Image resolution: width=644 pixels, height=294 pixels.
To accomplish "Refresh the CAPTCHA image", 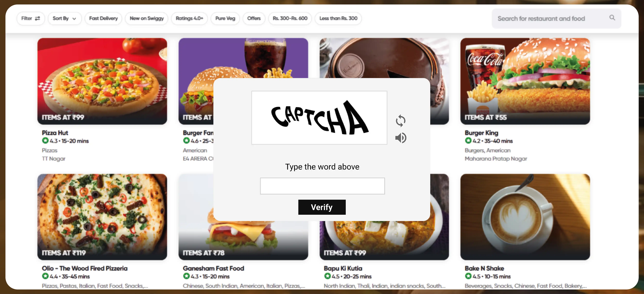I will coord(400,121).
